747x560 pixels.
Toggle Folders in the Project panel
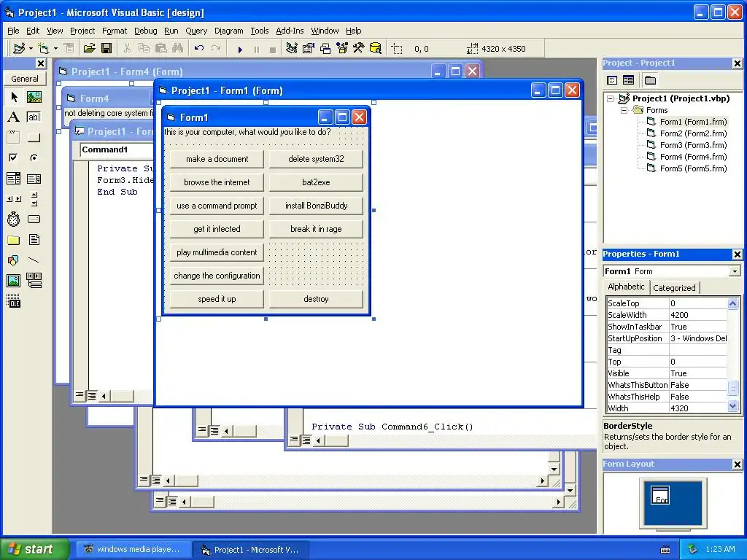click(650, 80)
